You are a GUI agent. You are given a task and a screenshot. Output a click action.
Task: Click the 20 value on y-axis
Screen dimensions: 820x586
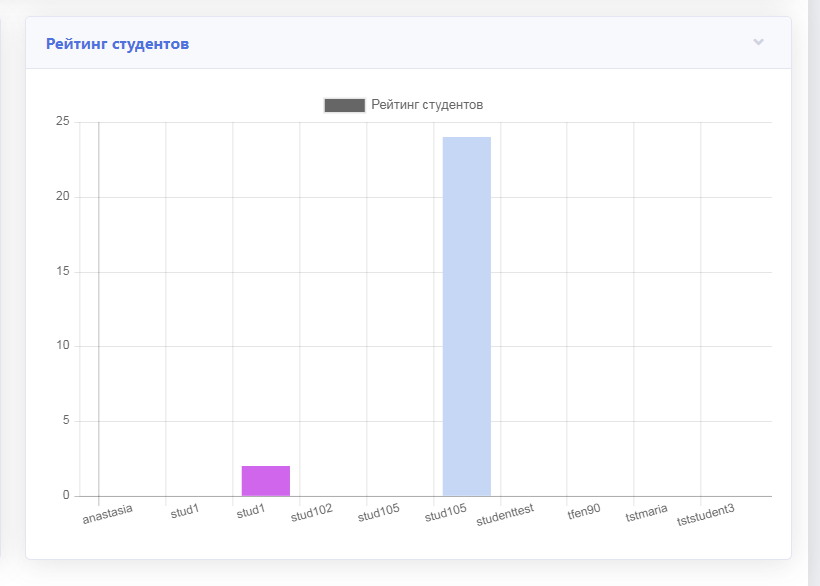click(x=62, y=197)
